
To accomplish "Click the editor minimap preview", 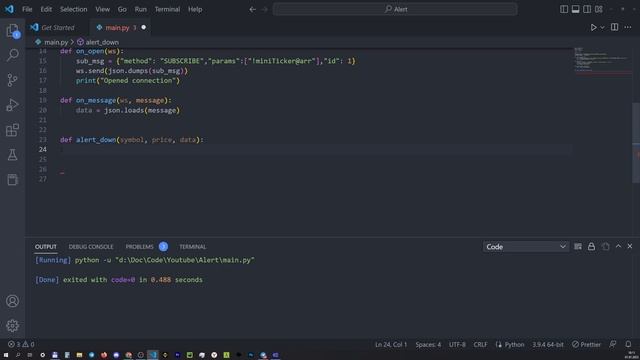I will pyautogui.click(x=602, y=62).
